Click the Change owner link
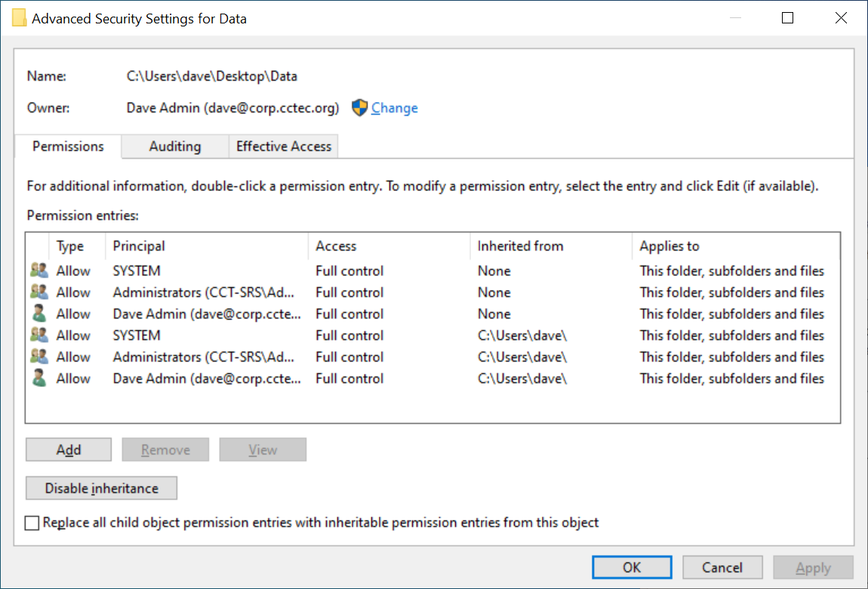Viewport: 868px width, 589px height. 394,108
